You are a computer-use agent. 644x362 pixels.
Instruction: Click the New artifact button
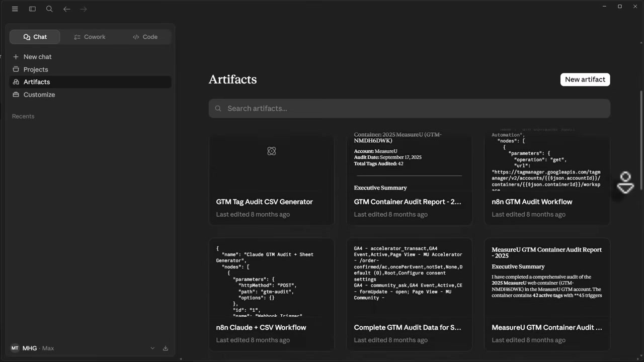585,79
